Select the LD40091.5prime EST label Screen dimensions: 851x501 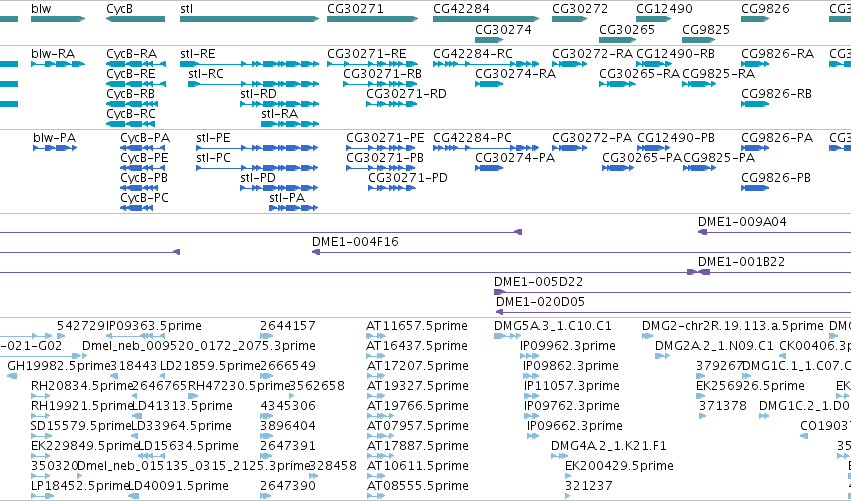point(180,486)
